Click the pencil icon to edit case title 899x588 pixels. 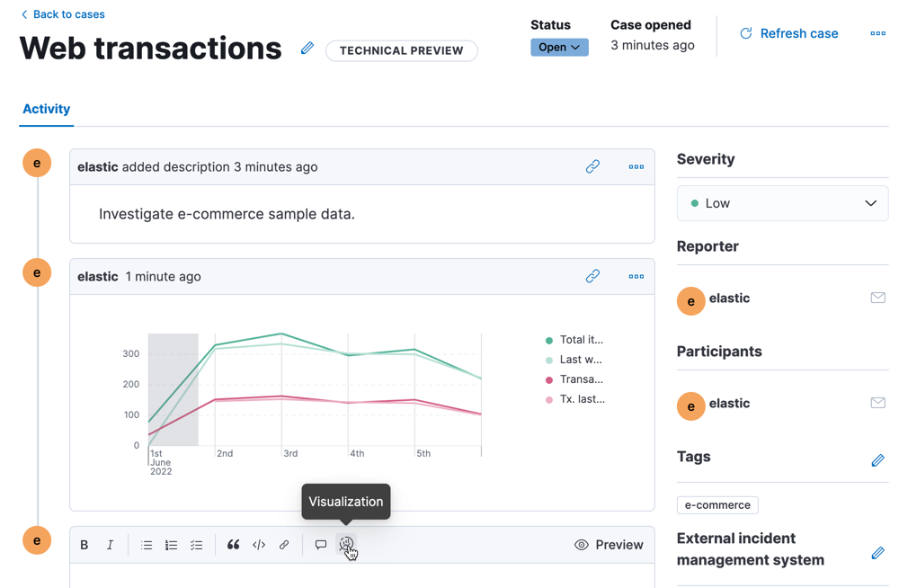[x=307, y=49]
